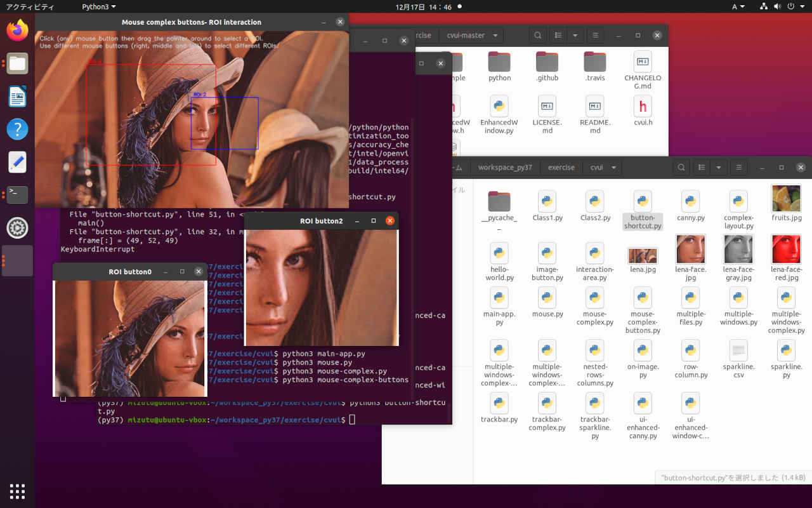Image resolution: width=812 pixels, height=508 pixels.
Task: Open the __pycache__ folder
Action: [499, 201]
